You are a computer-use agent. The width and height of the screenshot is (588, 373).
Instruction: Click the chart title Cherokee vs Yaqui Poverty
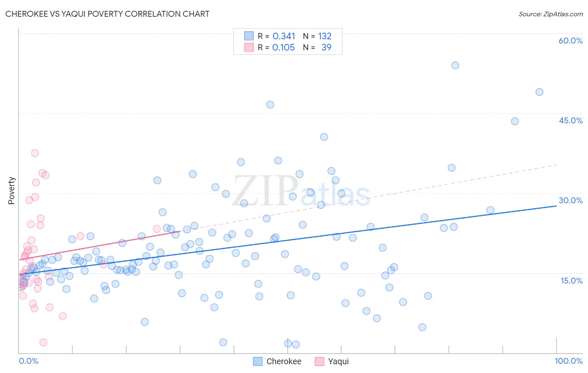pos(107,14)
